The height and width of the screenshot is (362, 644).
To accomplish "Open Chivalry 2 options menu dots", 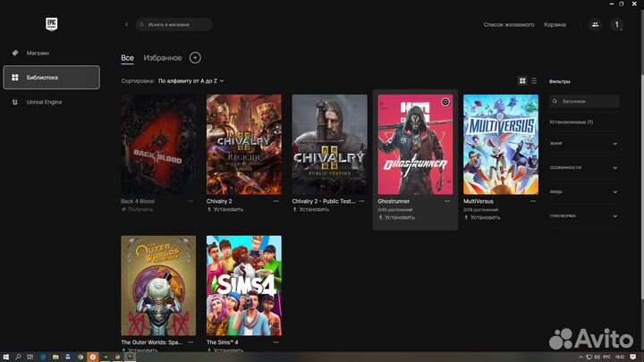I will tap(276, 201).
